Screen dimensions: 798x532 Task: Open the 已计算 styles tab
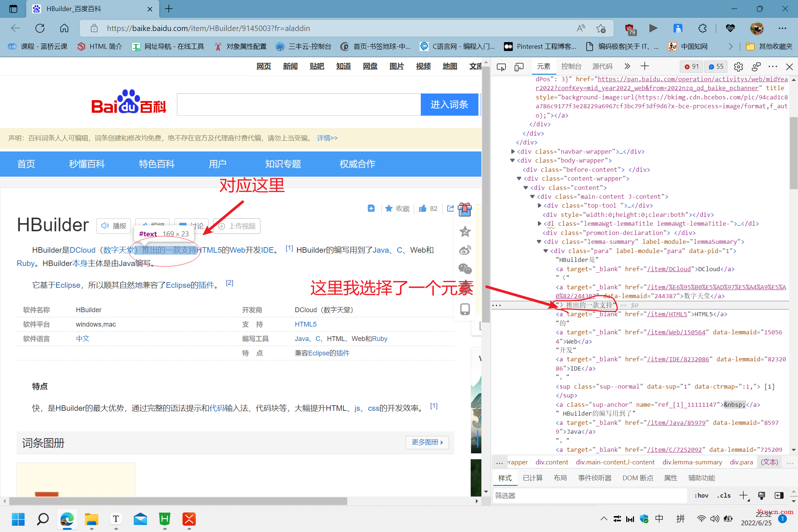533,478
